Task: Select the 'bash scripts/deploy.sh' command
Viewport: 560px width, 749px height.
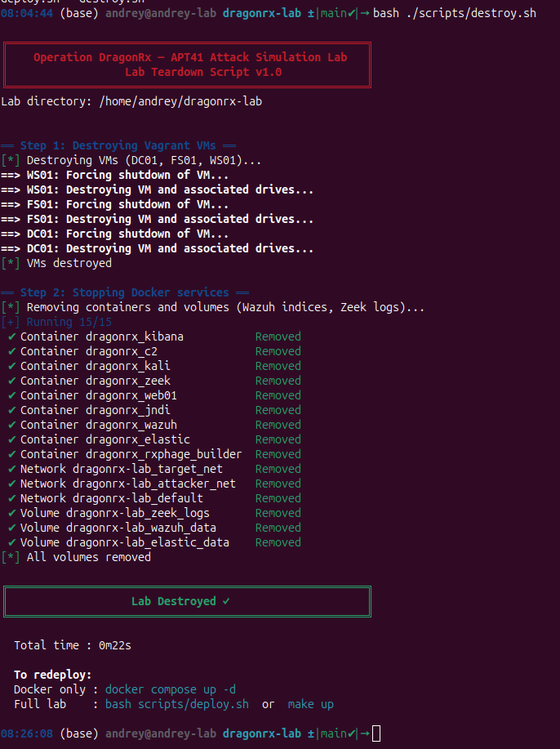Action: click(x=177, y=705)
